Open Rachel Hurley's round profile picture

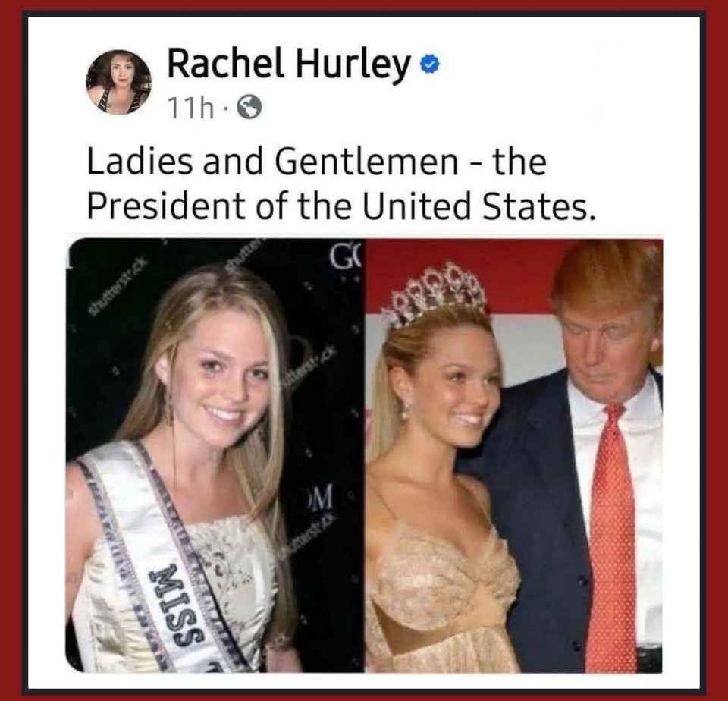point(118,82)
